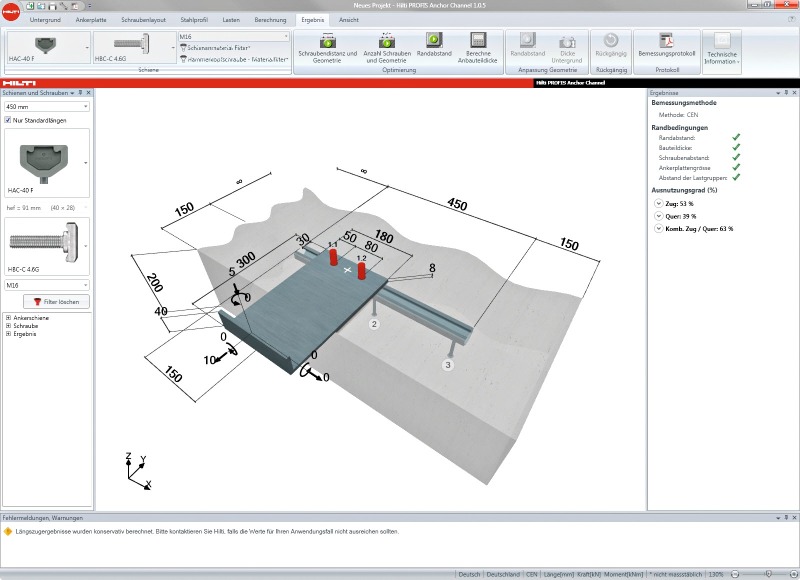Close the Schienen und Schrauben panel
This screenshot has height=580, width=800.
88,93
